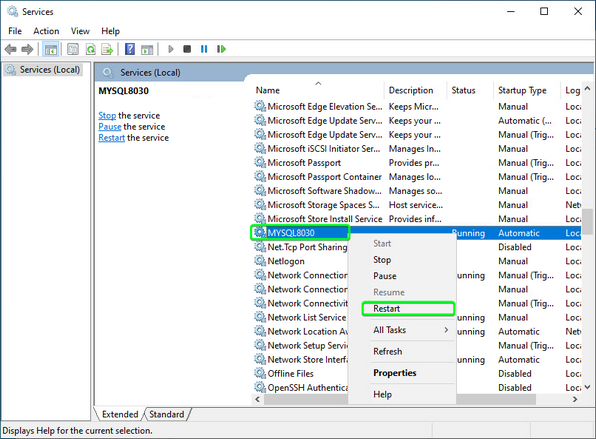Click the Pause Service toolbar icon
Screen dimensions: 596x439
(x=204, y=49)
